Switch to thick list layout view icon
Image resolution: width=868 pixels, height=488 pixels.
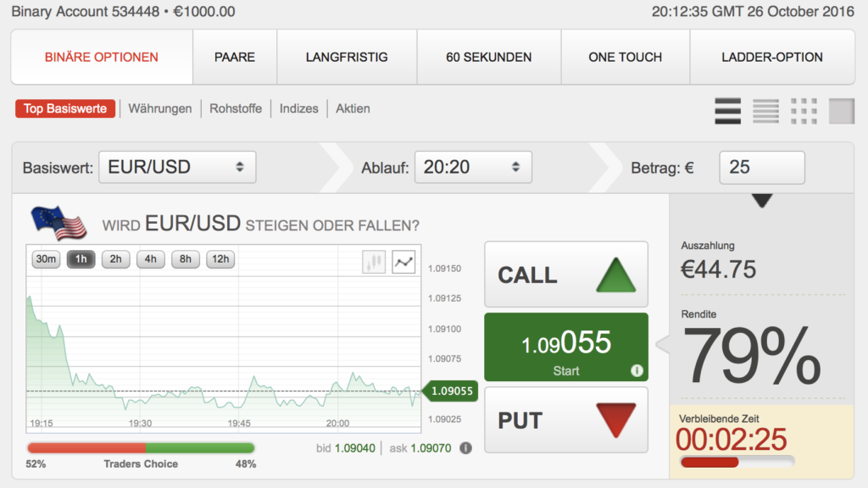tap(728, 111)
